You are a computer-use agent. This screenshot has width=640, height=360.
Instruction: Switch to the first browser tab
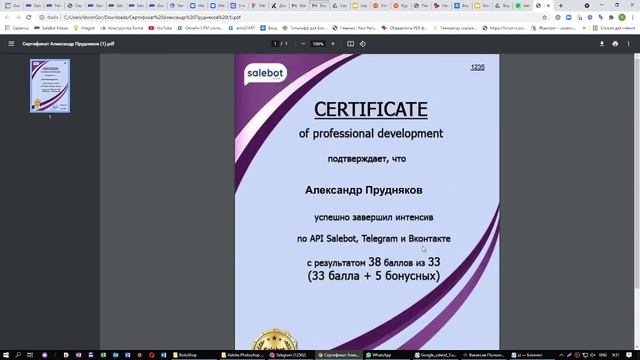click(x=12, y=6)
